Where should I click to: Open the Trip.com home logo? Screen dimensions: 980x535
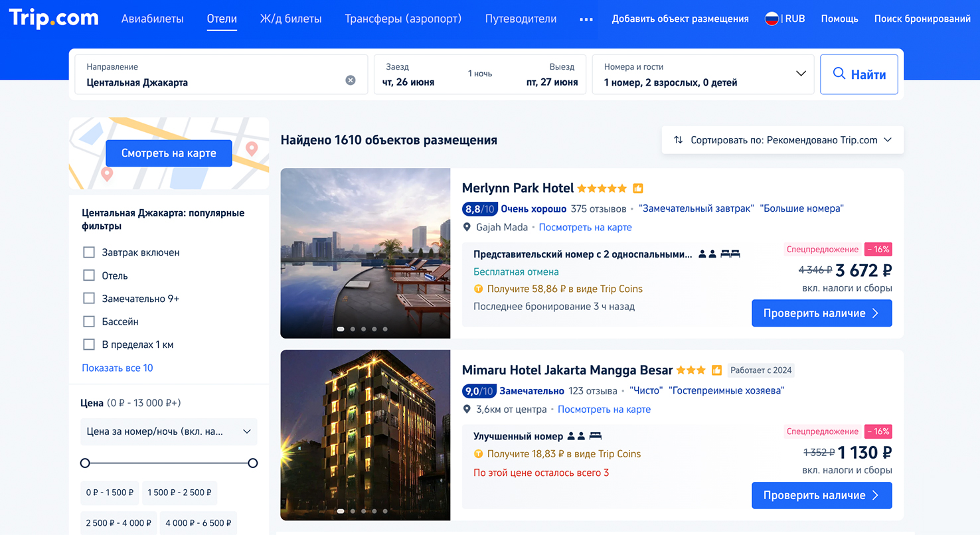pyautogui.click(x=54, y=19)
